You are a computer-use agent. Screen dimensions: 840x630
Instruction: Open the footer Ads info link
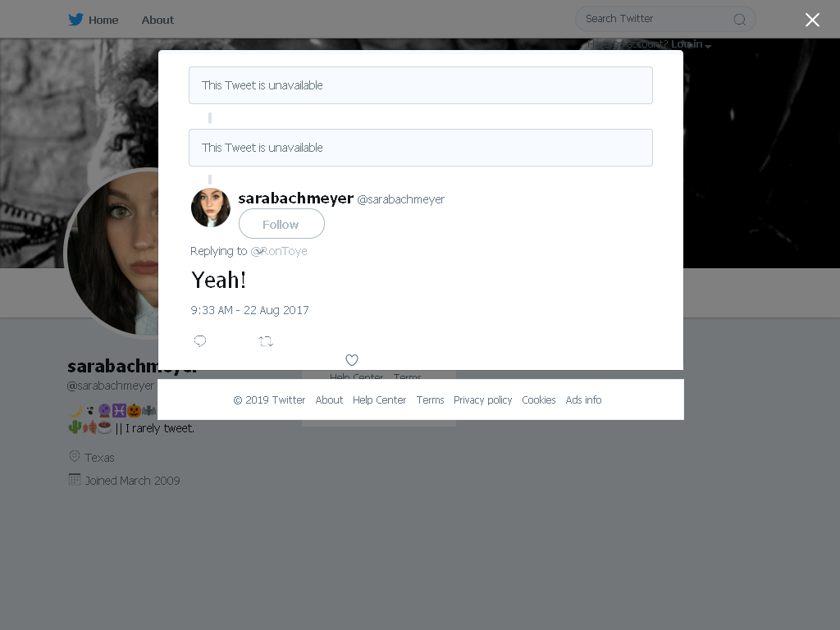point(583,399)
